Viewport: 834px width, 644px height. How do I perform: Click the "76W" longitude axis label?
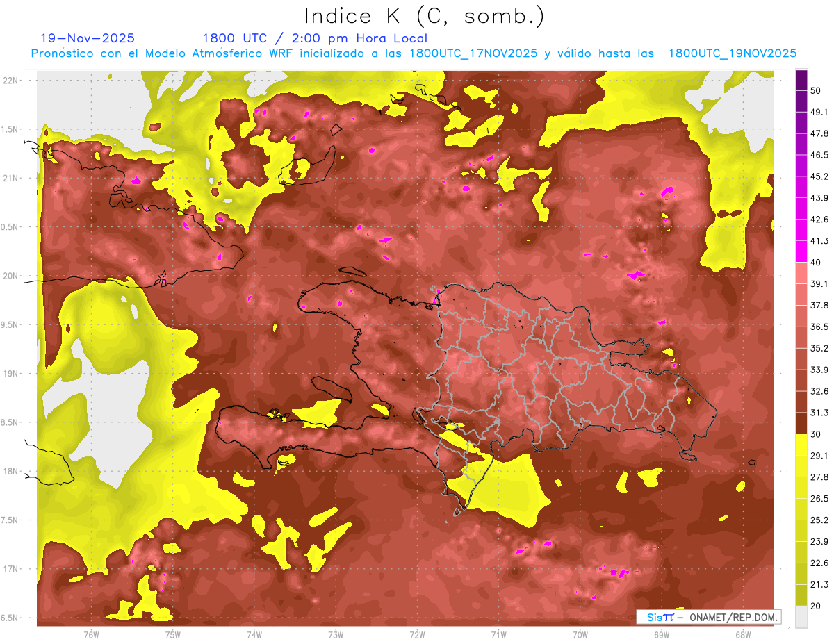coord(91,634)
